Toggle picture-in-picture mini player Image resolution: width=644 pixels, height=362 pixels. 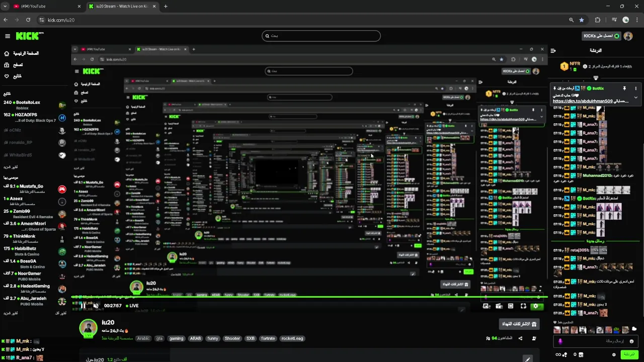(x=486, y=306)
